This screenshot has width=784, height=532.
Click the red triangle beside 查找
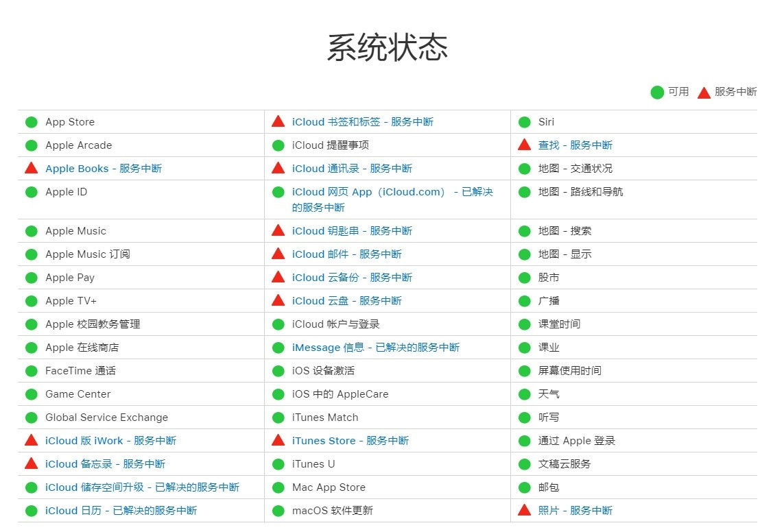pyautogui.click(x=523, y=145)
